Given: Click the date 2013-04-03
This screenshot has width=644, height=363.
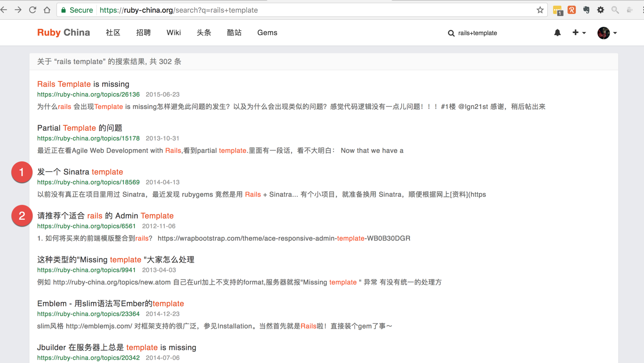Looking at the screenshot, I should [x=159, y=270].
